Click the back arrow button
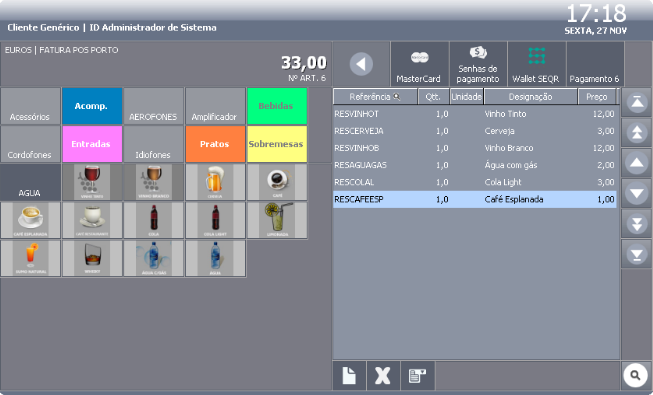The width and height of the screenshot is (653, 395). coord(361,64)
